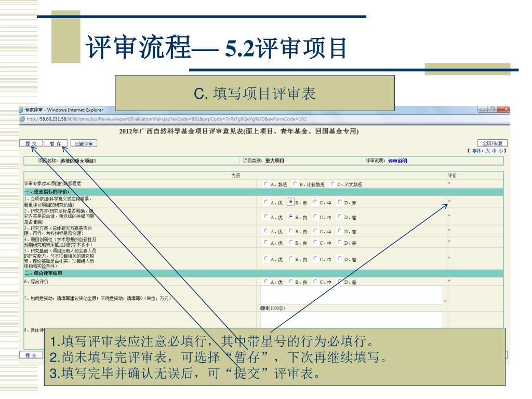Screen dimensions: 532x399
Task: Click the Internet Explorer page icon in title bar
Action: pos(21,110)
